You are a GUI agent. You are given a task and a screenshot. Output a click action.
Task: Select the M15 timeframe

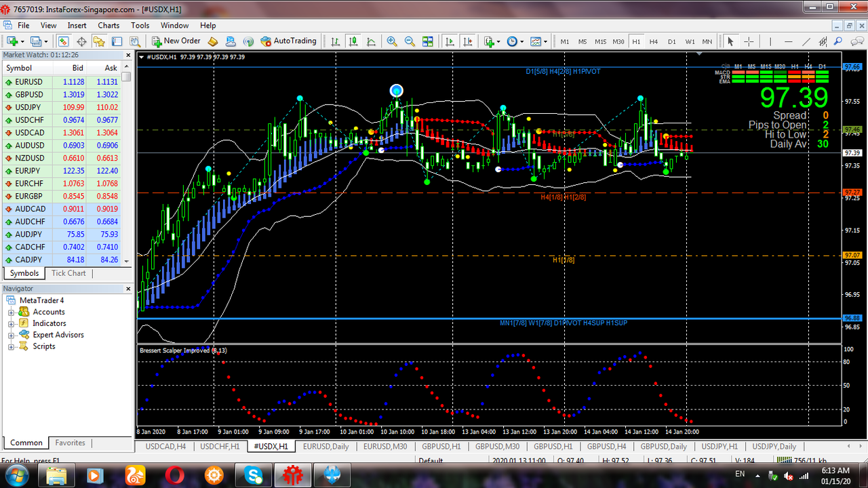point(601,42)
